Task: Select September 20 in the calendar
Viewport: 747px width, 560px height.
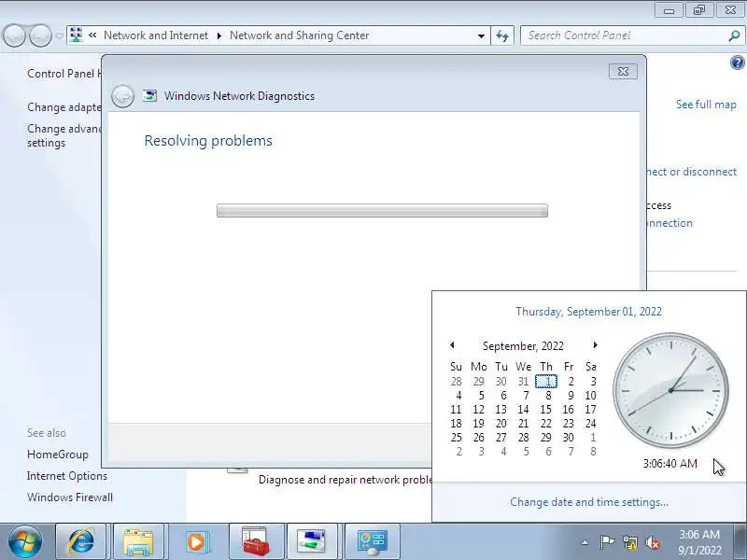Action: coord(500,424)
